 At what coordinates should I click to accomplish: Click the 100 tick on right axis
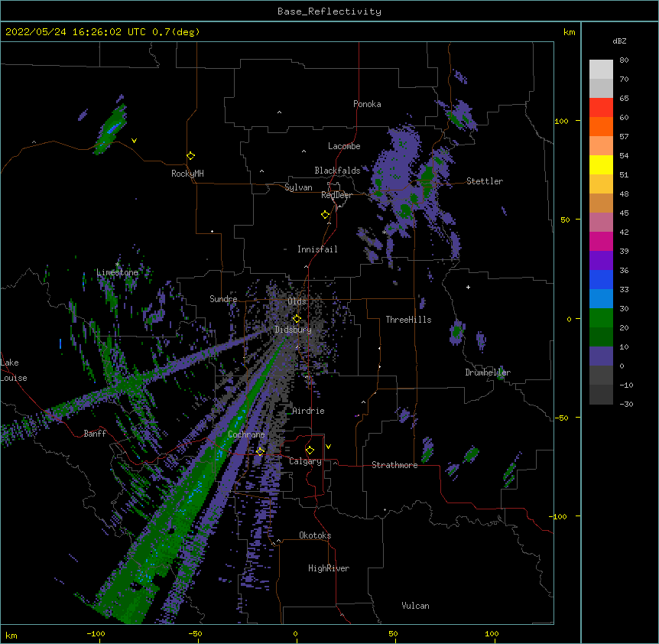click(561, 121)
